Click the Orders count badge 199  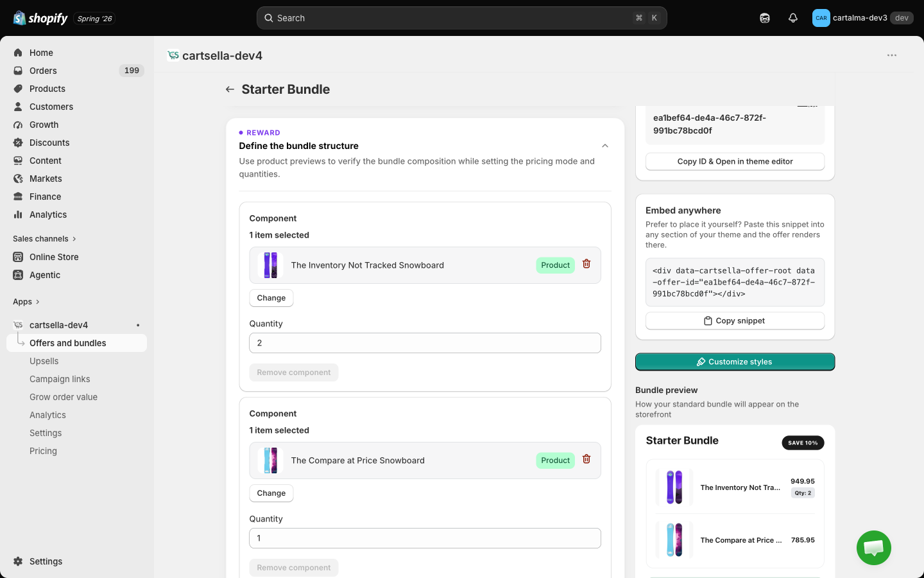[132, 71]
